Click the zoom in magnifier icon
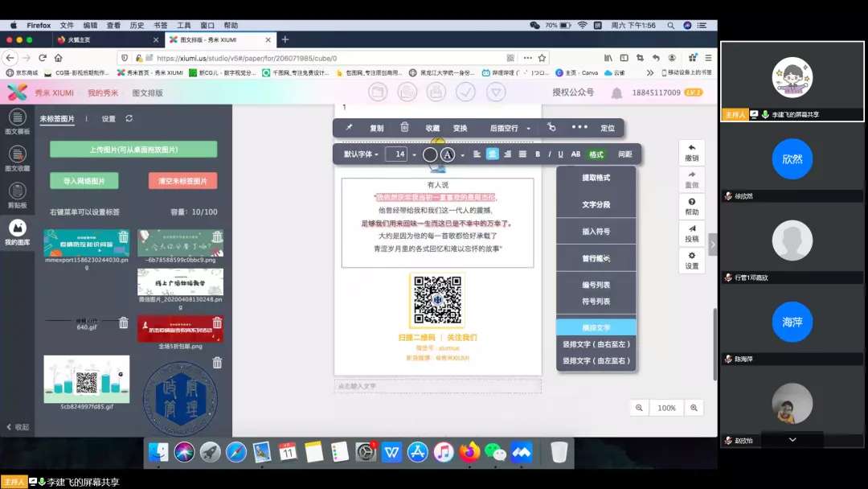 point(694,408)
